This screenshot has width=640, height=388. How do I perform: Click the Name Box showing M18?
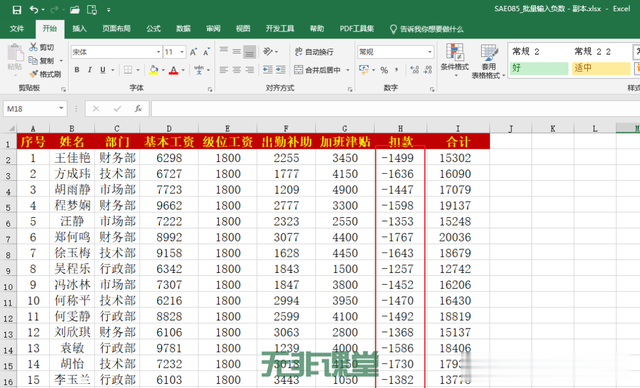(34, 109)
